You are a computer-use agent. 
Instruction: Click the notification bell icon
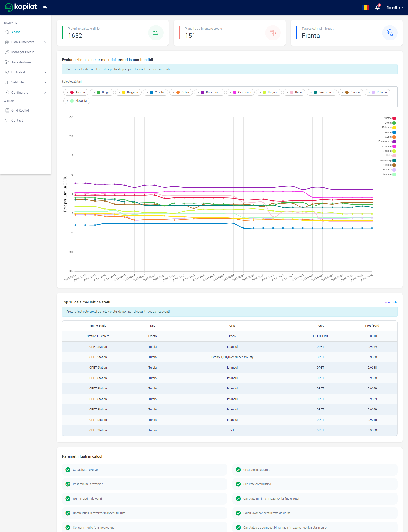tap(377, 7)
